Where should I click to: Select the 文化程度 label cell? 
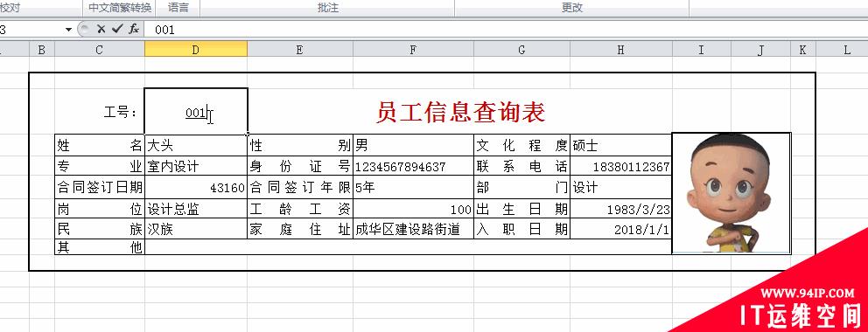click(522, 145)
